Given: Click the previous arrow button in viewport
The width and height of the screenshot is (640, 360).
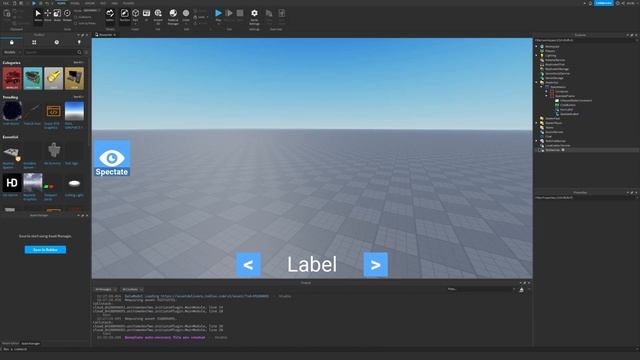Looking at the screenshot, I should click(248, 265).
